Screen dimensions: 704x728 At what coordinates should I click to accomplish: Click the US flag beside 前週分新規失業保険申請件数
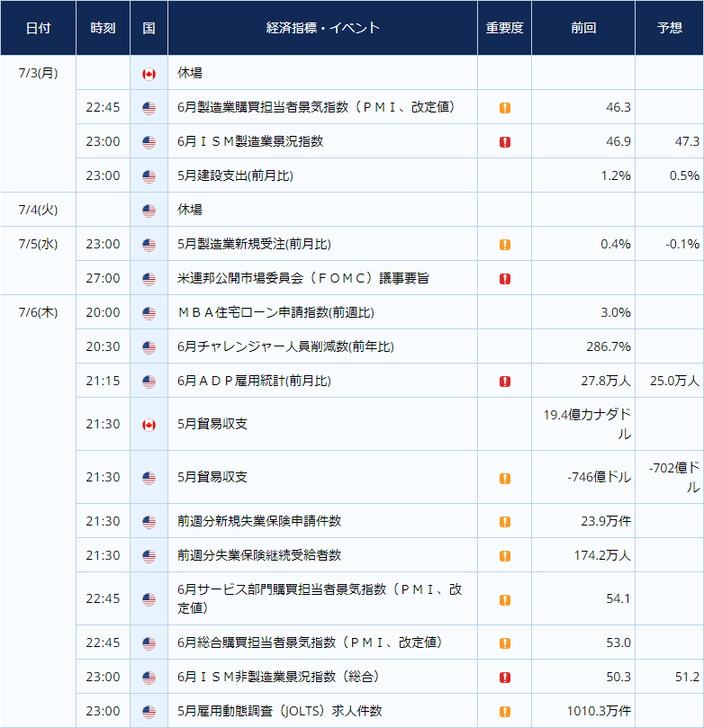pyautogui.click(x=149, y=522)
